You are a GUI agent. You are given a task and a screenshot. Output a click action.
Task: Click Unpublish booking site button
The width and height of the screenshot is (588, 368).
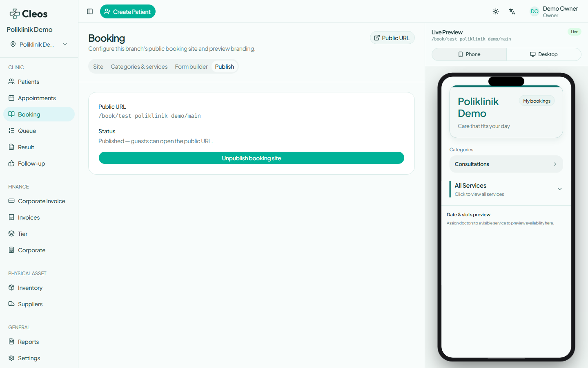[x=252, y=158]
